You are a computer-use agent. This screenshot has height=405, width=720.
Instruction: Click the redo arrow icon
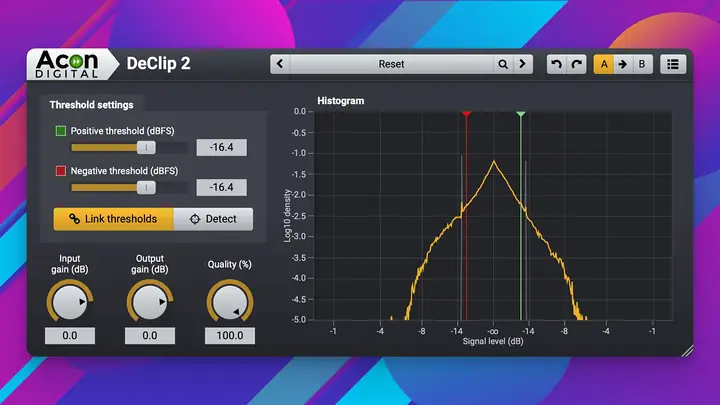tap(576, 64)
